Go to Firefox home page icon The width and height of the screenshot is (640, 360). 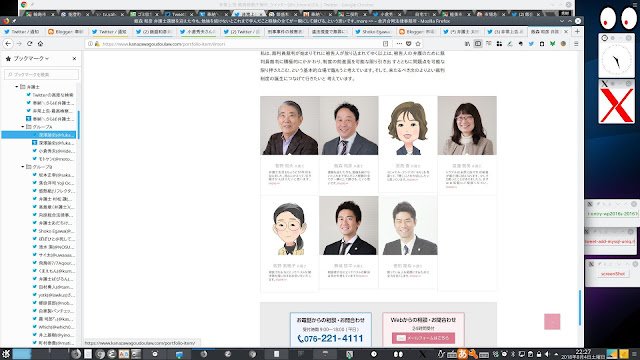coord(40,44)
